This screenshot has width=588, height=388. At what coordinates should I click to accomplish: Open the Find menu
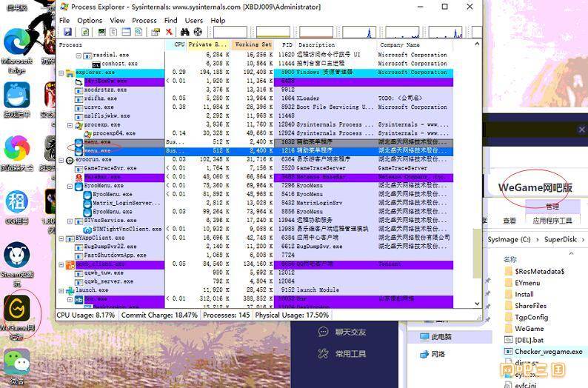pyautogui.click(x=170, y=20)
